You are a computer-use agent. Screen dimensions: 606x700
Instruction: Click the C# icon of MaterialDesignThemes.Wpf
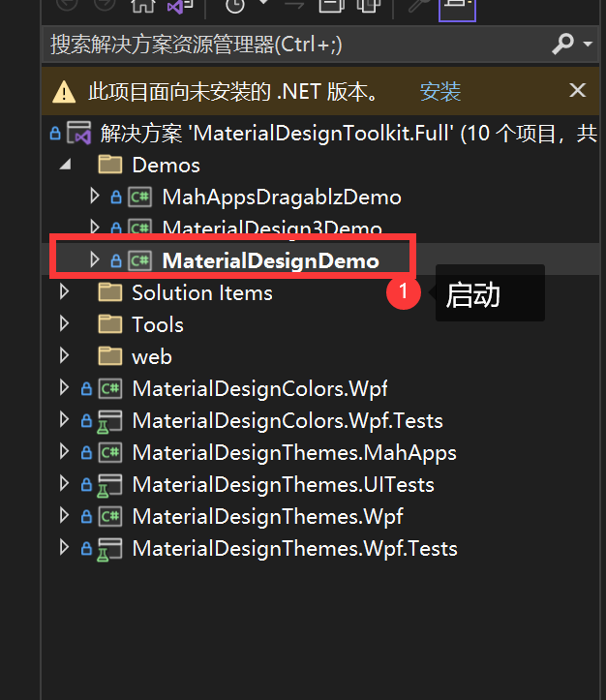click(x=110, y=516)
